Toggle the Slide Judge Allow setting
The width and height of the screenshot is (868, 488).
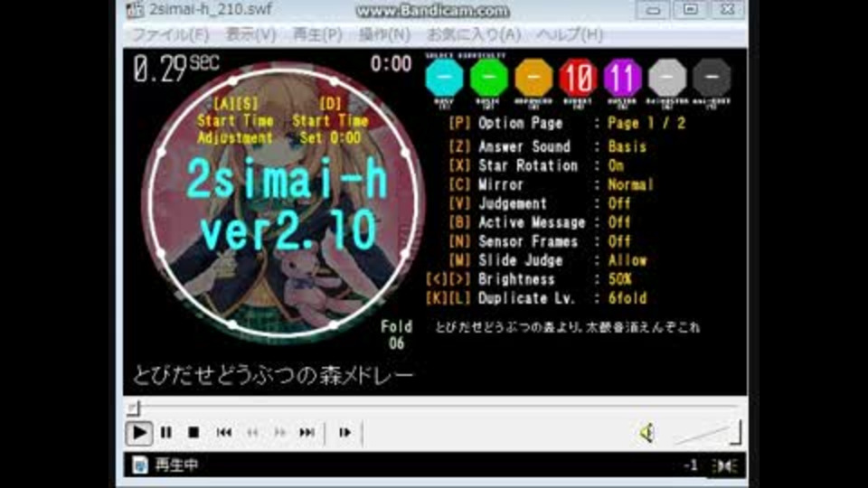point(627,260)
